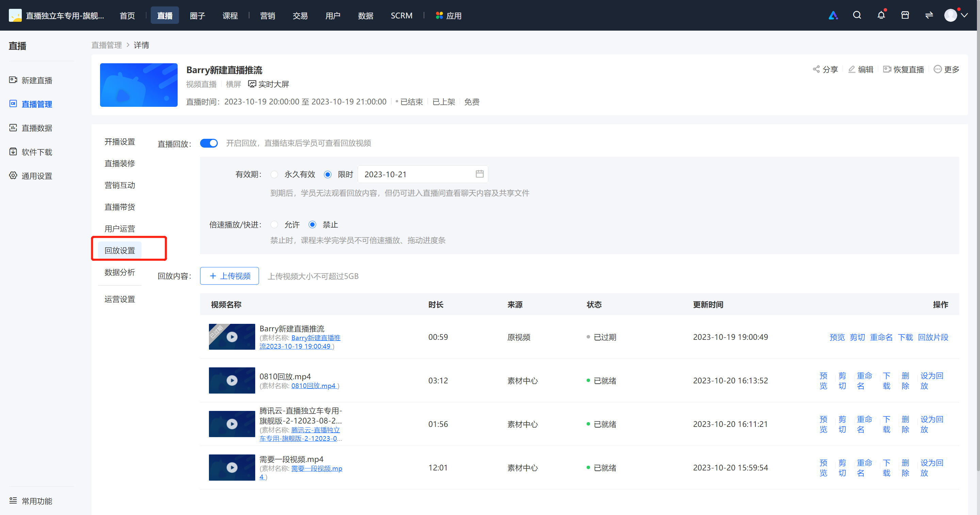Click the 上传视频 button
This screenshot has height=515, width=980.
click(x=229, y=276)
